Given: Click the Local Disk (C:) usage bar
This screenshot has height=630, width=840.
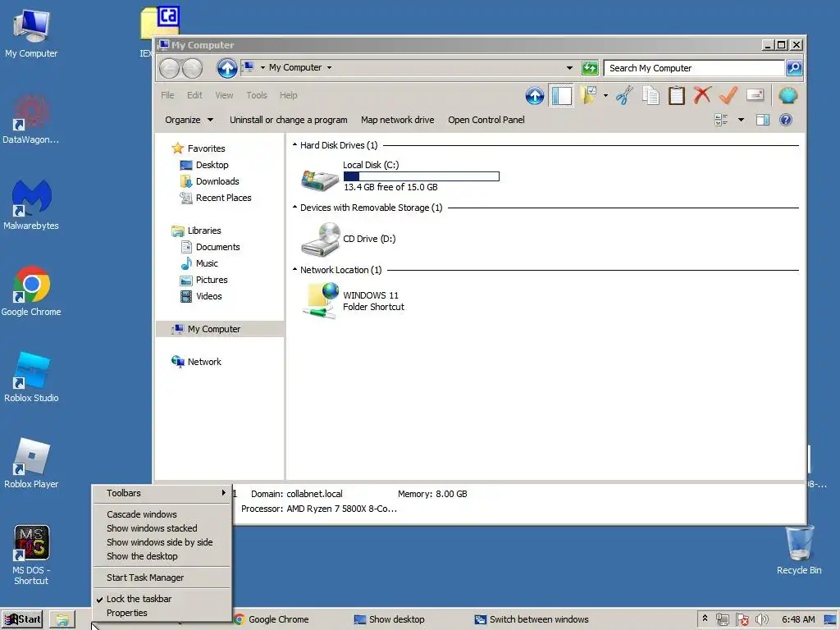Looking at the screenshot, I should [422, 176].
